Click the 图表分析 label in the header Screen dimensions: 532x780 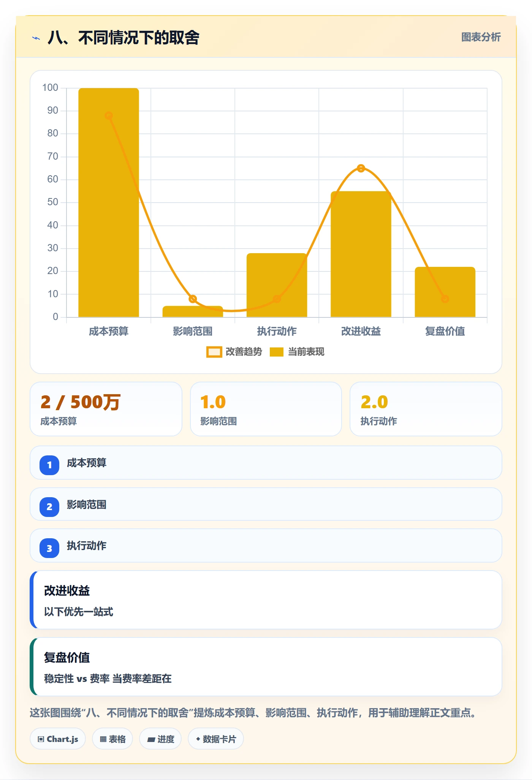coord(481,37)
